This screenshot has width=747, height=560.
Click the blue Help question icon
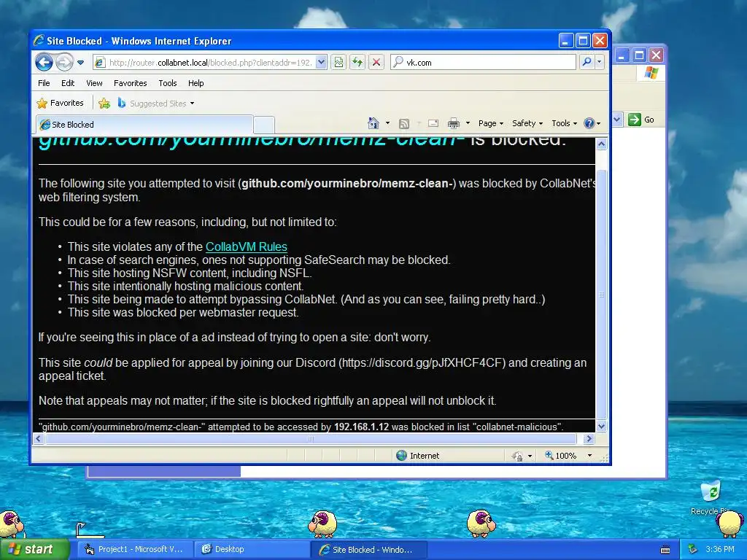pos(589,123)
